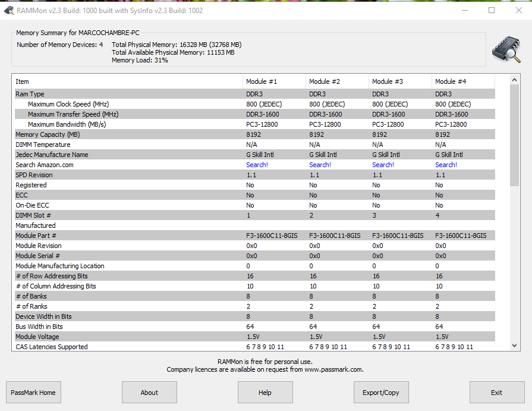Maximize the RAMMon window
The width and height of the screenshot is (532, 411).
click(492, 10)
